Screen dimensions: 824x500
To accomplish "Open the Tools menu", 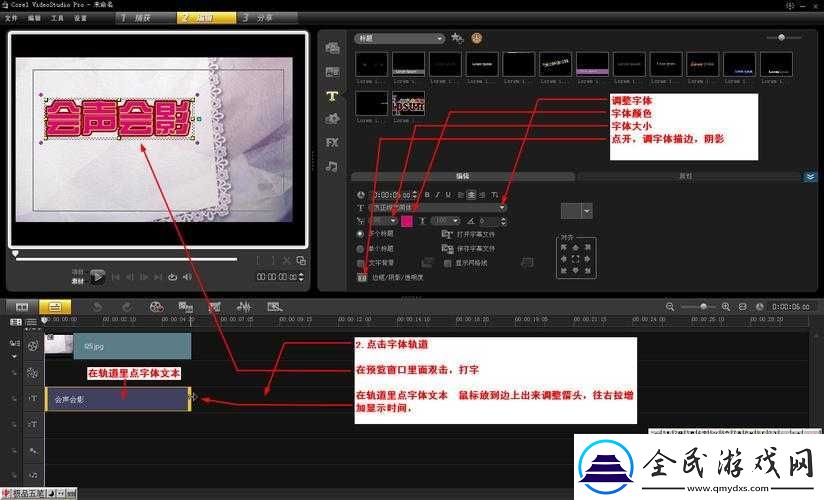I will (57, 18).
